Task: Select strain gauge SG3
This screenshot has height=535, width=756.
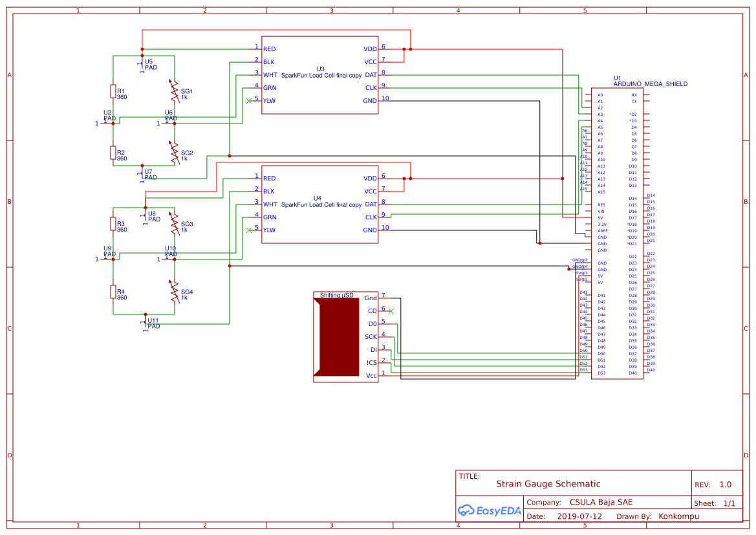Action: pos(173,223)
